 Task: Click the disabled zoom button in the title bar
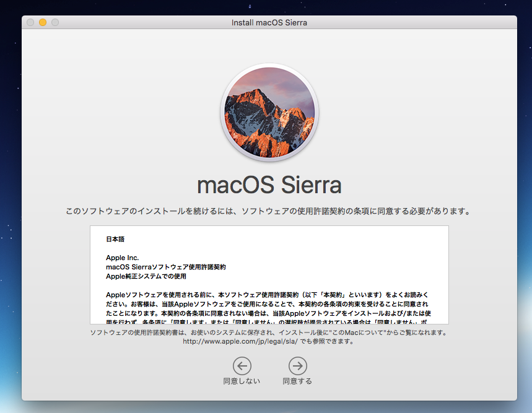click(x=55, y=22)
